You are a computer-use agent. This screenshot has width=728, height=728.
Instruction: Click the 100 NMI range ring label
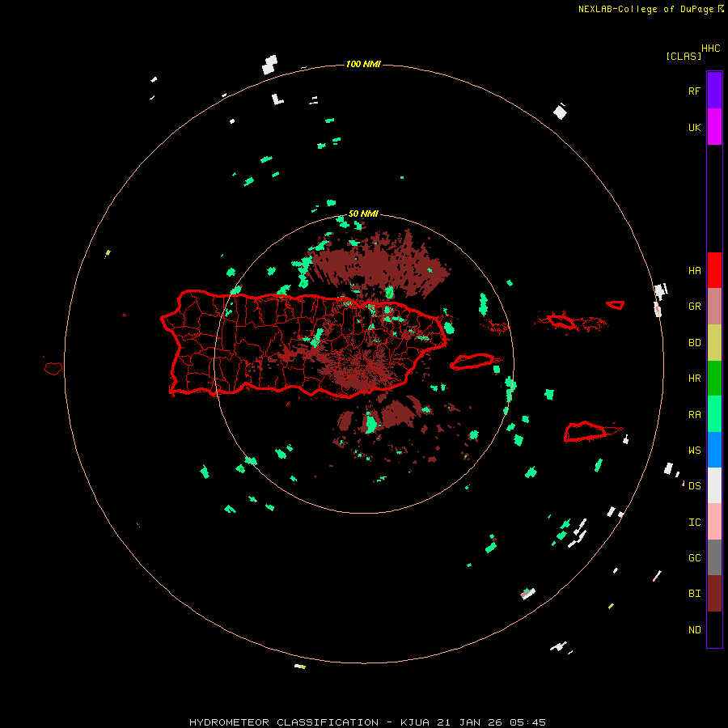[363, 64]
